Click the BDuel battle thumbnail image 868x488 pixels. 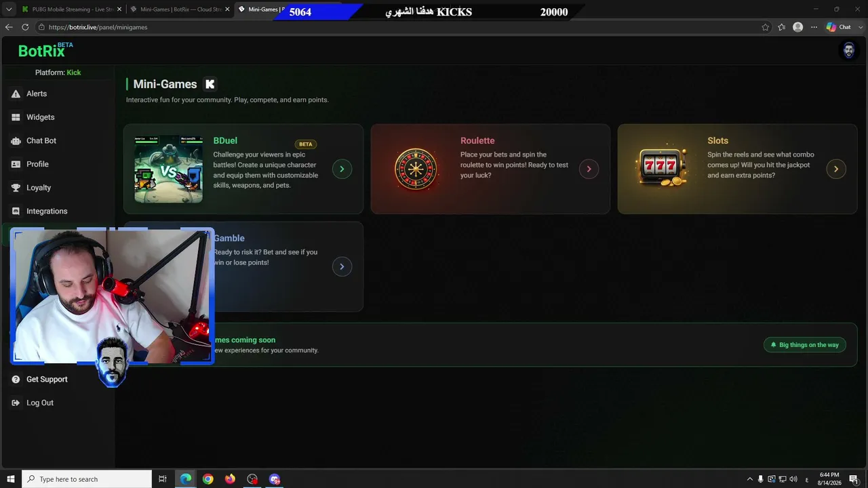168,169
